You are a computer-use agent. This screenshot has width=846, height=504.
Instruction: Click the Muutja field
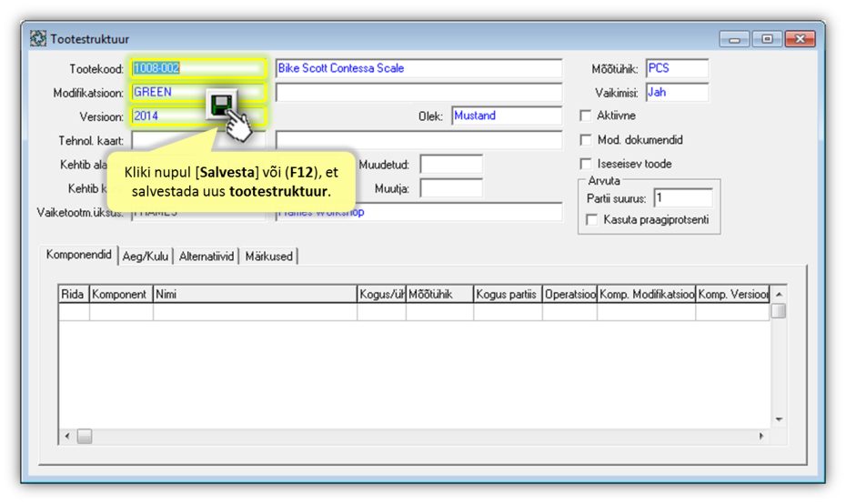451,188
